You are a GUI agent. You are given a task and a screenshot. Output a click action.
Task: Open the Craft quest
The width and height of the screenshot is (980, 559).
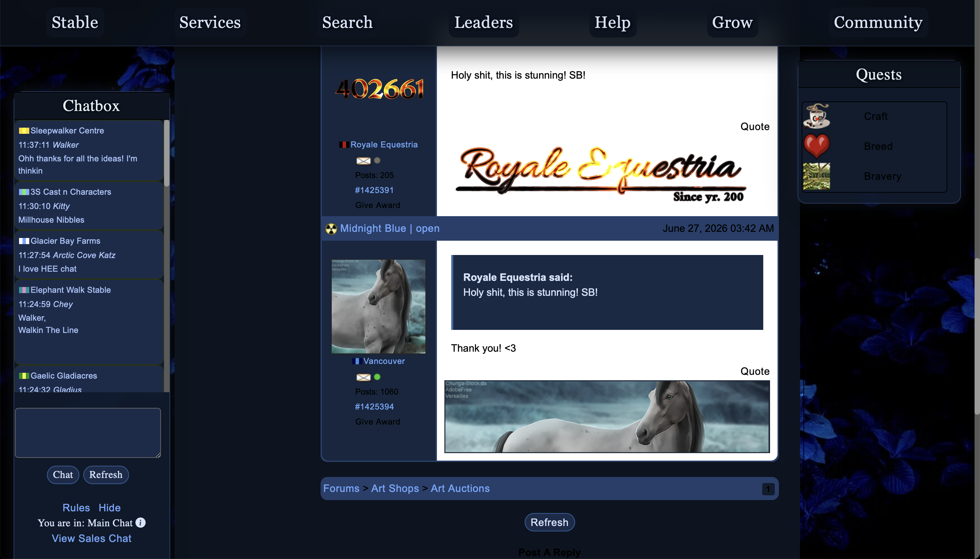tap(875, 116)
